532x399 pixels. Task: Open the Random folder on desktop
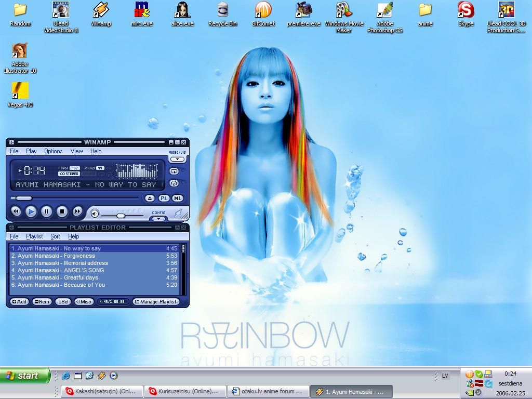[20, 14]
